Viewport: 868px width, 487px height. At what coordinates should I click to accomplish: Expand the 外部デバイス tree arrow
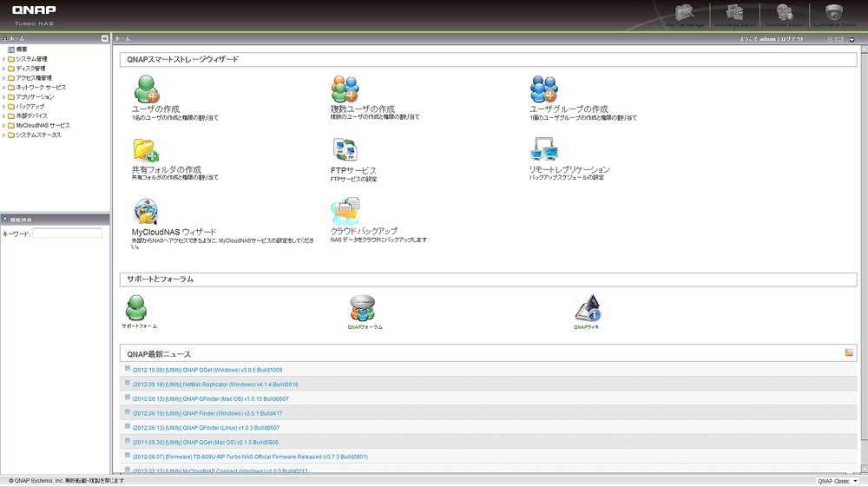coord(3,115)
